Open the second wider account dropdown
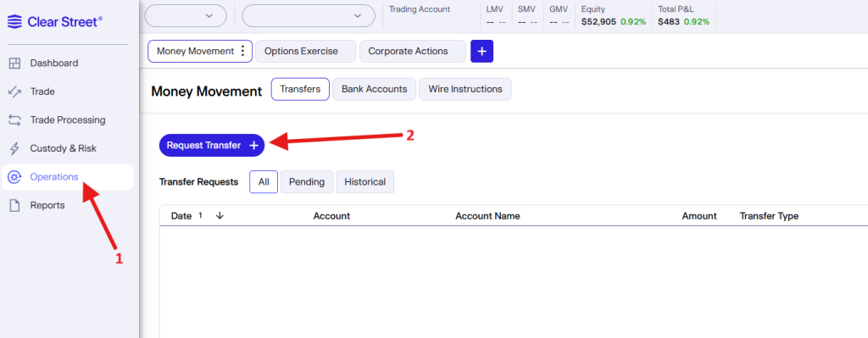The image size is (868, 338). tap(309, 15)
